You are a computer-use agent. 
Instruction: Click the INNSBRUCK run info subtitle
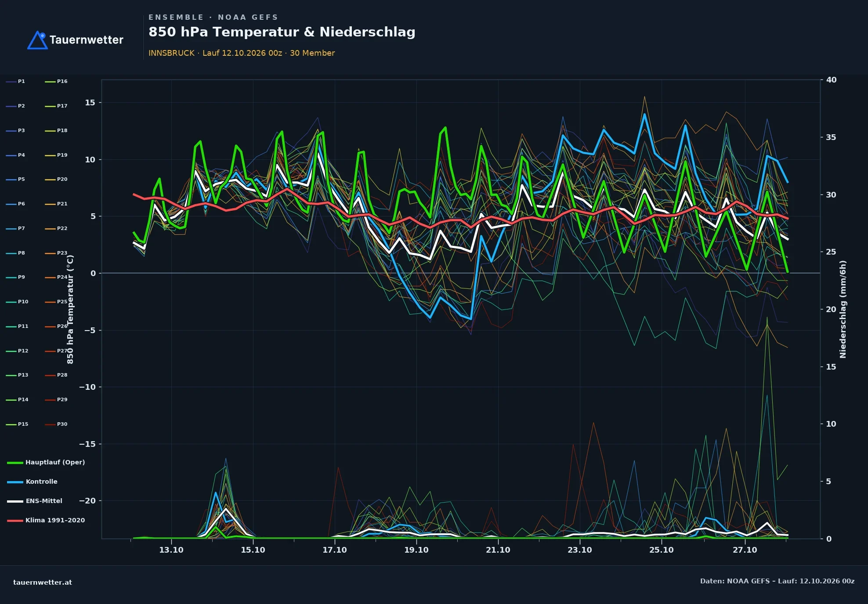(x=242, y=53)
